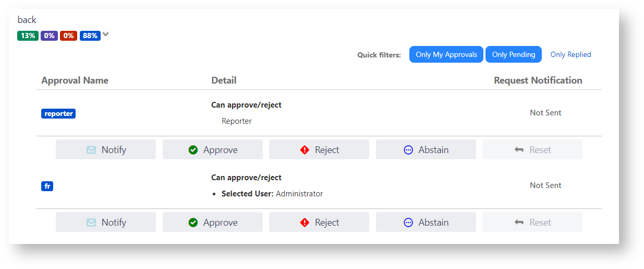The width and height of the screenshot is (644, 269).
Task: Click the green checkmark icon for reporter approval
Action: click(x=193, y=150)
